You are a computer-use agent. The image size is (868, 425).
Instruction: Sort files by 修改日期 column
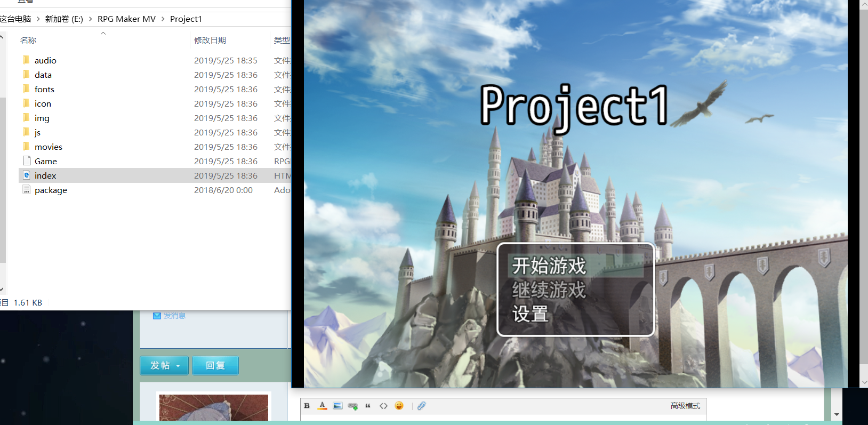(x=210, y=40)
